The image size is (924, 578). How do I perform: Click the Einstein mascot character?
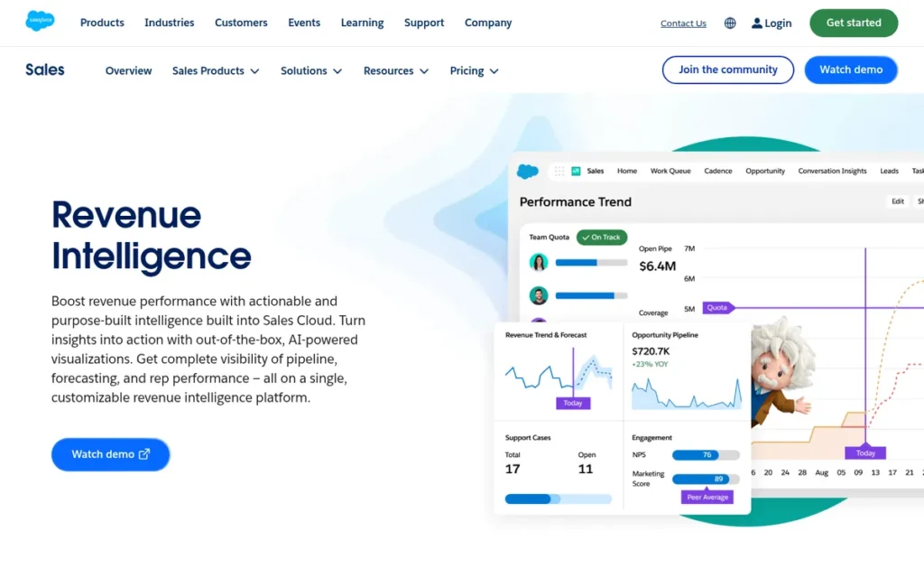pyautogui.click(x=781, y=371)
